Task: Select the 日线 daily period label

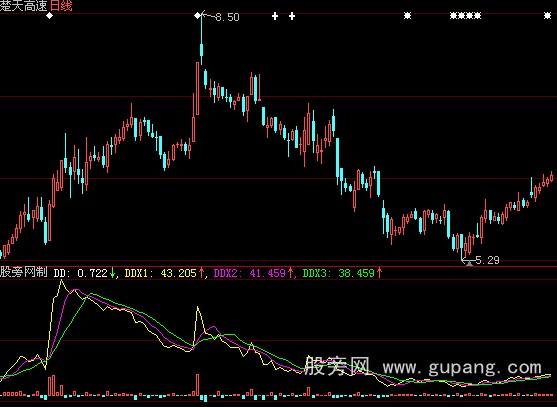Action: pos(61,5)
